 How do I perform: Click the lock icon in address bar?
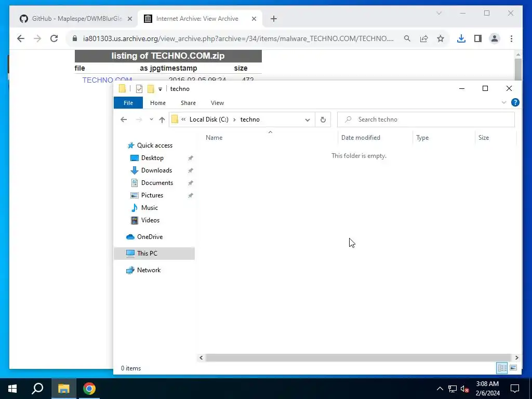(75, 38)
